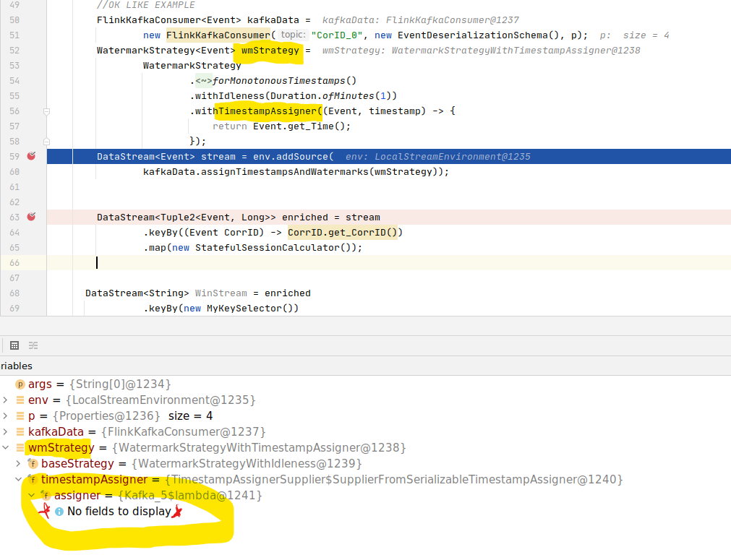This screenshot has width=731, height=560.
Task: Place cursor on empty line 66
Action: click(x=362, y=263)
